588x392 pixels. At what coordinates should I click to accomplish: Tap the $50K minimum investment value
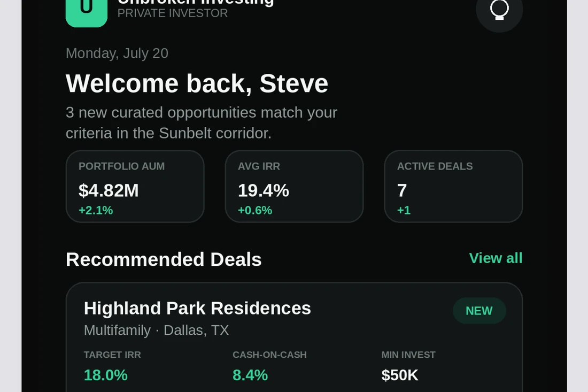pos(400,375)
